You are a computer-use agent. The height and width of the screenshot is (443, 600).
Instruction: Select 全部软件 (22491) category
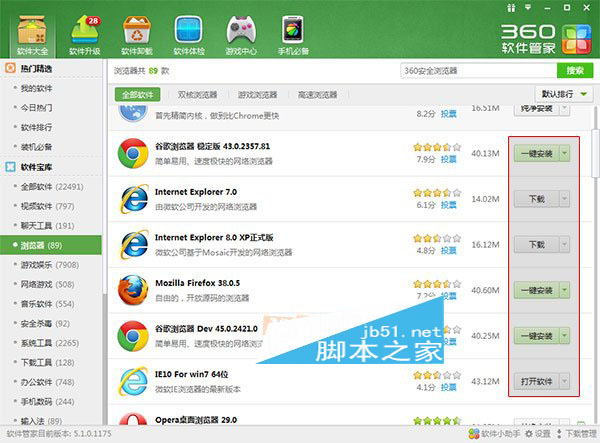pyautogui.click(x=51, y=187)
